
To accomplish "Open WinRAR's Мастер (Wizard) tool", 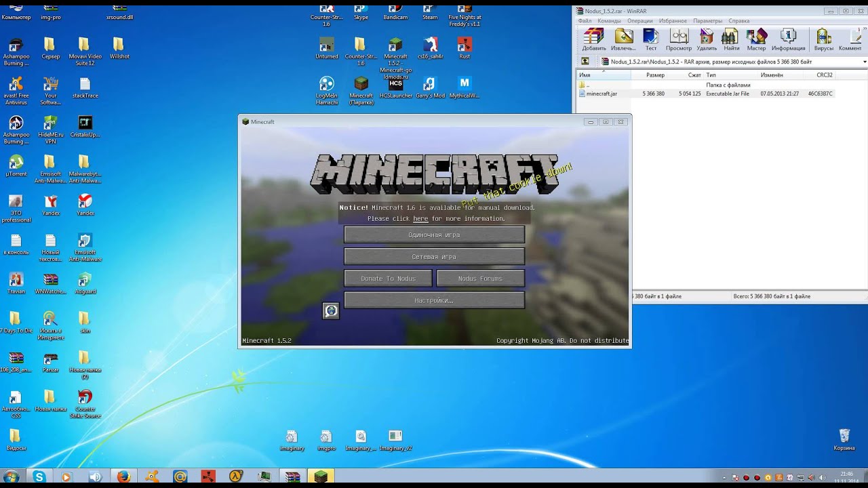I will [x=756, y=40].
